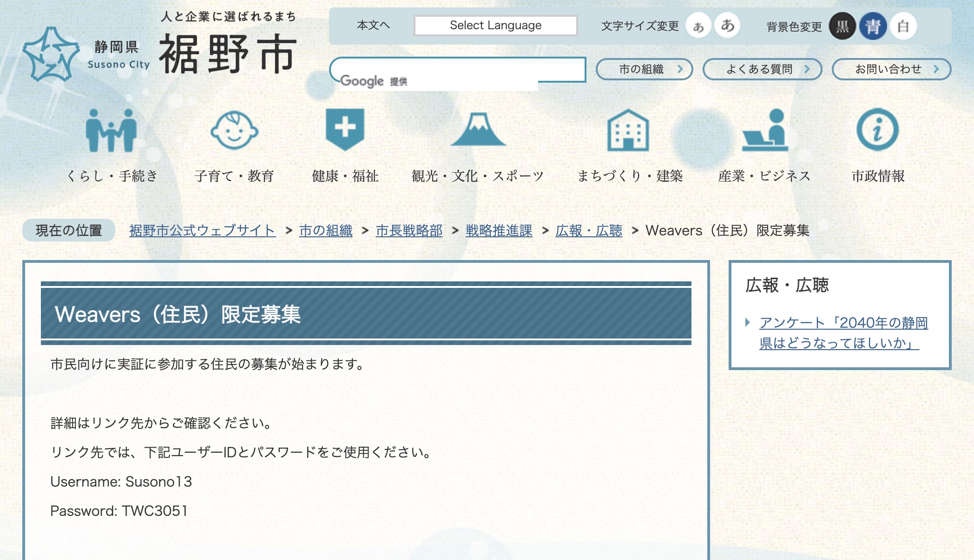Go to 市長戦略部 breadcrumb link
The image size is (974, 560).
[409, 230]
